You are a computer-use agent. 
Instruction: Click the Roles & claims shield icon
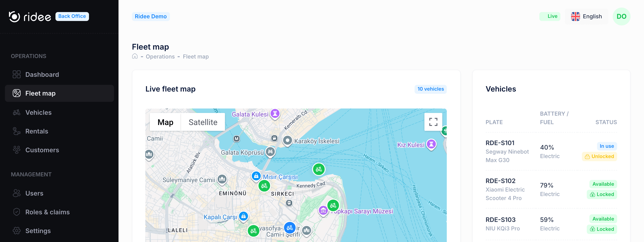click(17, 212)
